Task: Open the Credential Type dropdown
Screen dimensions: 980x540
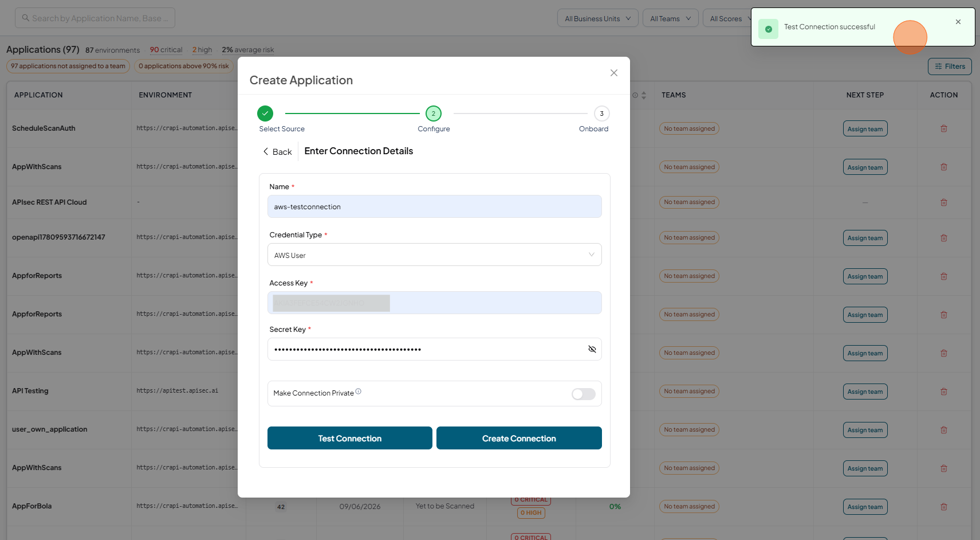Action: point(434,255)
